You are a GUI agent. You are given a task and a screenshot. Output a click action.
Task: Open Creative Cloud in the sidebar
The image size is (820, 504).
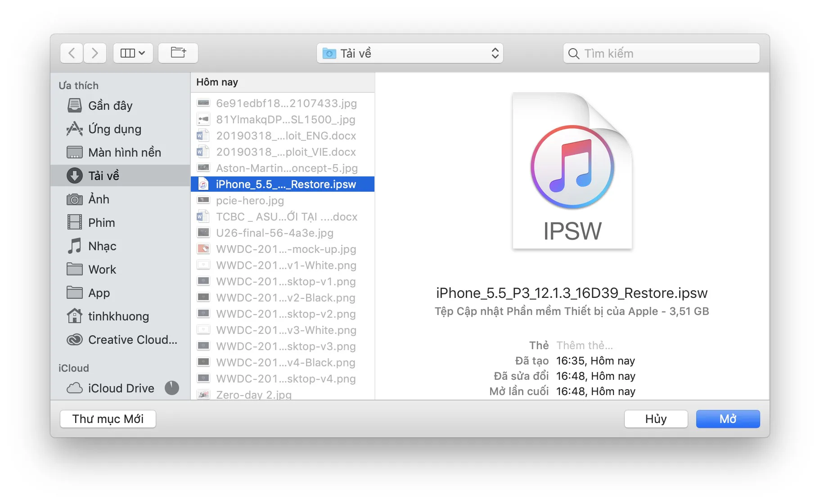coord(120,339)
